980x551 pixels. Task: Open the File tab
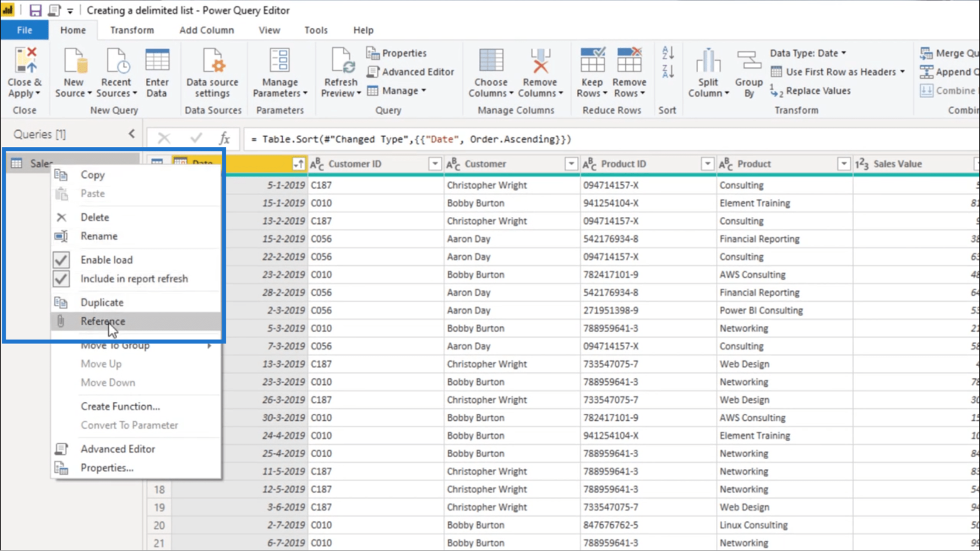coord(24,30)
